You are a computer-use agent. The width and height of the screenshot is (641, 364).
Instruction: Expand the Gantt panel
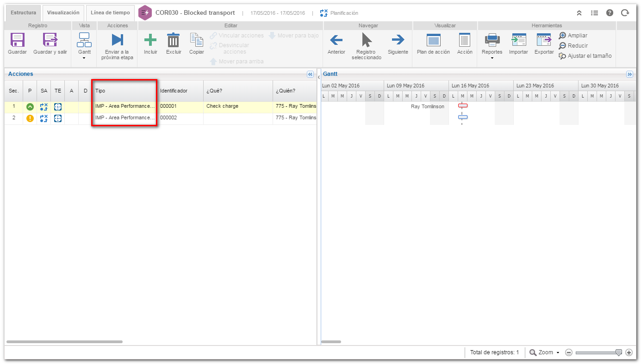pos(630,74)
